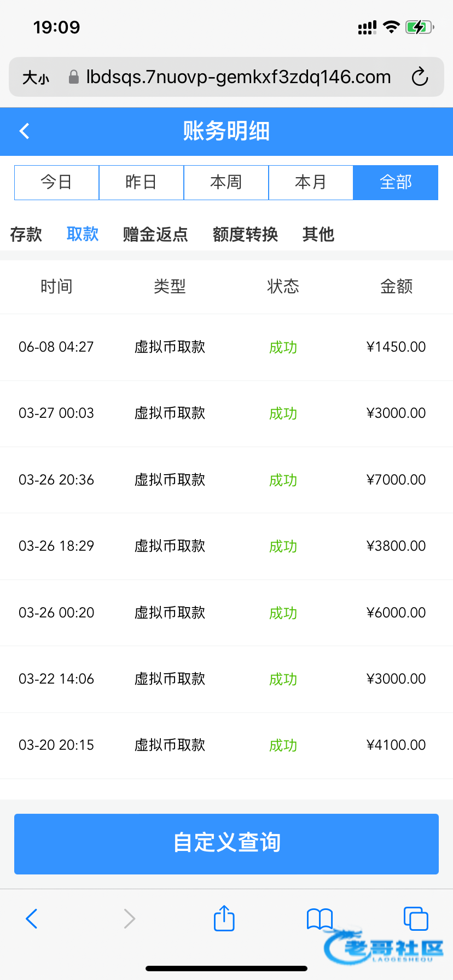Go back with Safari's back chevron

[x=32, y=919]
